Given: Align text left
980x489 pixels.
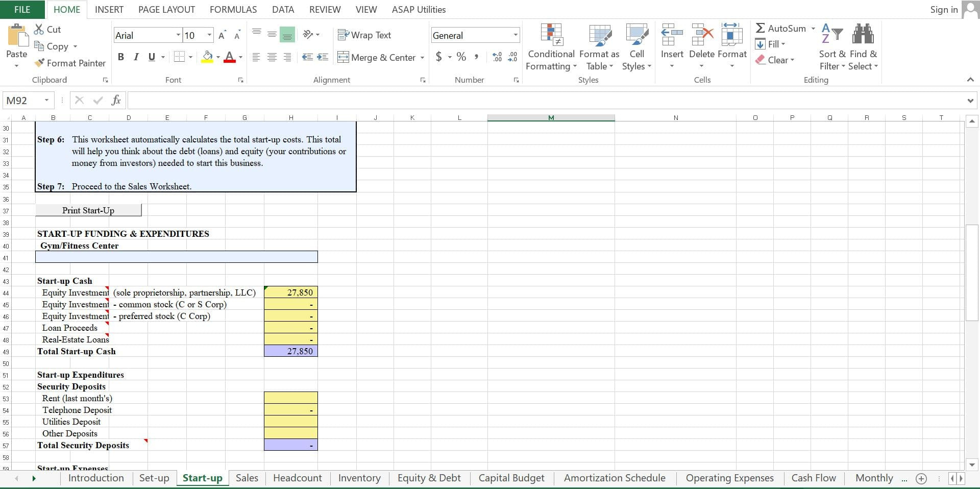Looking at the screenshot, I should pyautogui.click(x=257, y=57).
